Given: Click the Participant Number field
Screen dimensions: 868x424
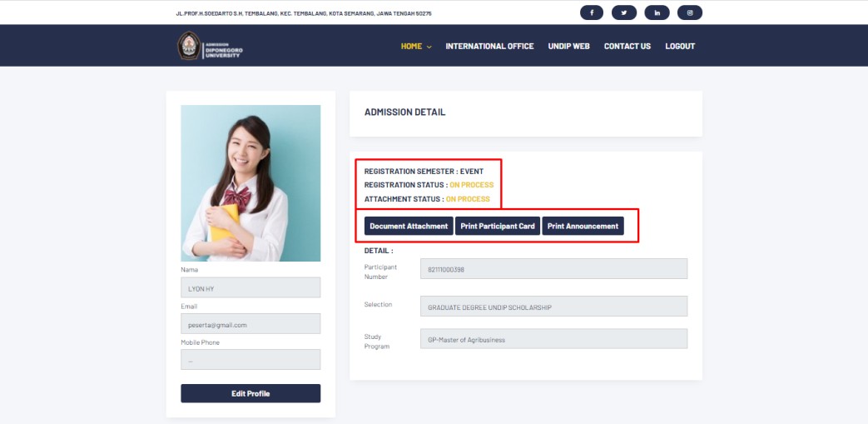Looking at the screenshot, I should [x=554, y=269].
